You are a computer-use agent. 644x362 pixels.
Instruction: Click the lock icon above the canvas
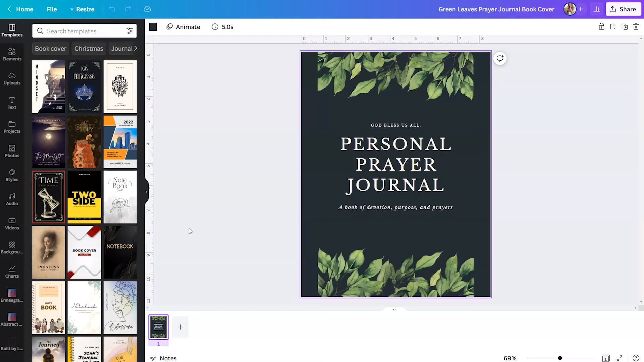[x=601, y=27]
